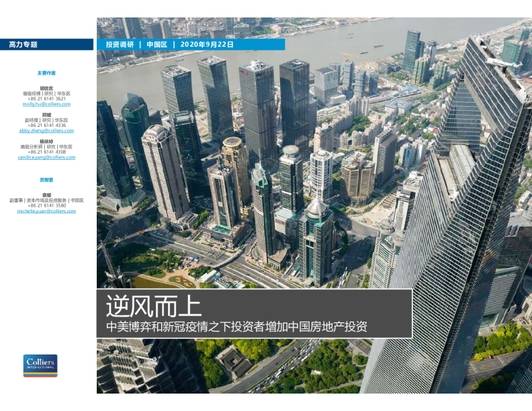Click the 主要作者 section heading

coord(46,73)
